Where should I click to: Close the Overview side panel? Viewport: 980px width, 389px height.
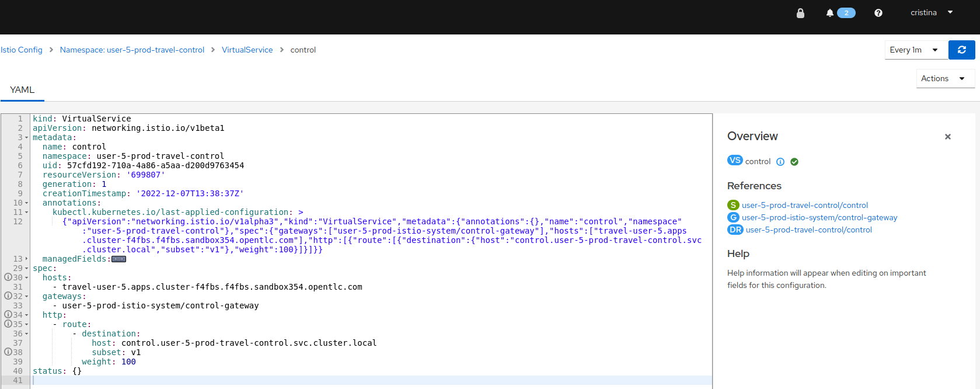coord(947,137)
